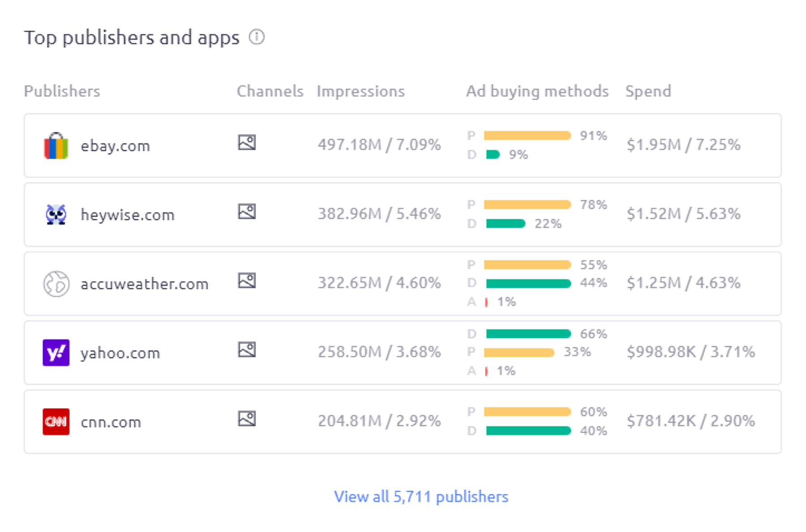
Task: Click heywise.com's 78% orange bar
Action: point(527,204)
